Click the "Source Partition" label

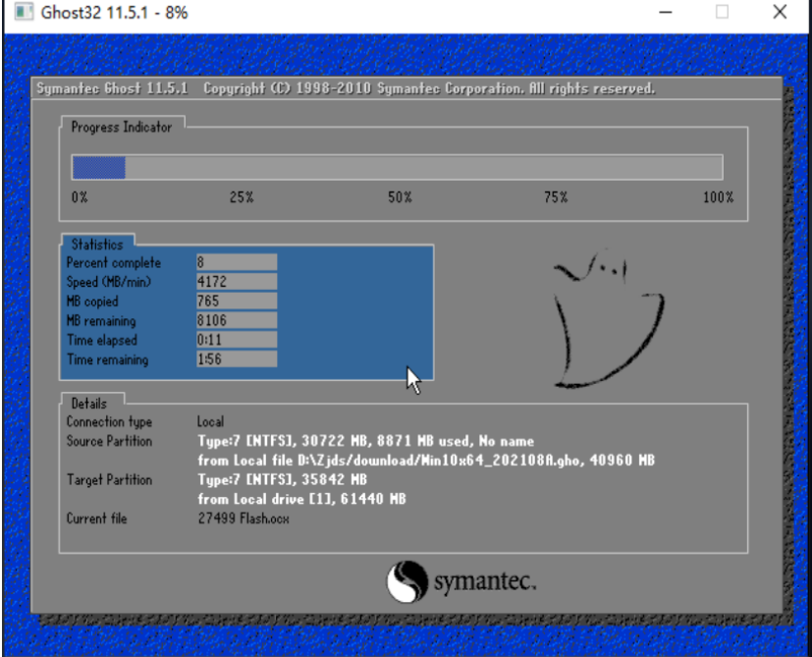click(x=109, y=442)
